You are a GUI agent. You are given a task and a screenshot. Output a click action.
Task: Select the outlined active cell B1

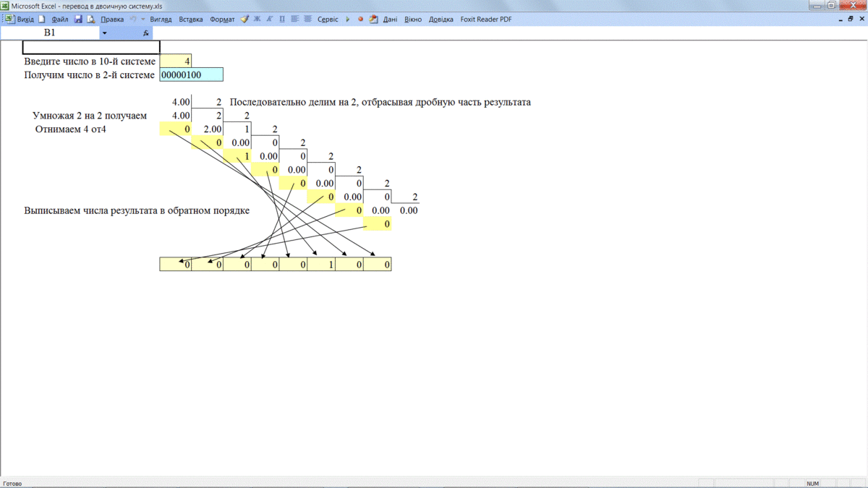pyautogui.click(x=91, y=48)
